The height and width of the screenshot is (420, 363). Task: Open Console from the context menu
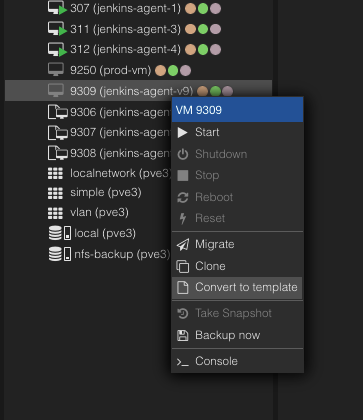tap(237, 361)
